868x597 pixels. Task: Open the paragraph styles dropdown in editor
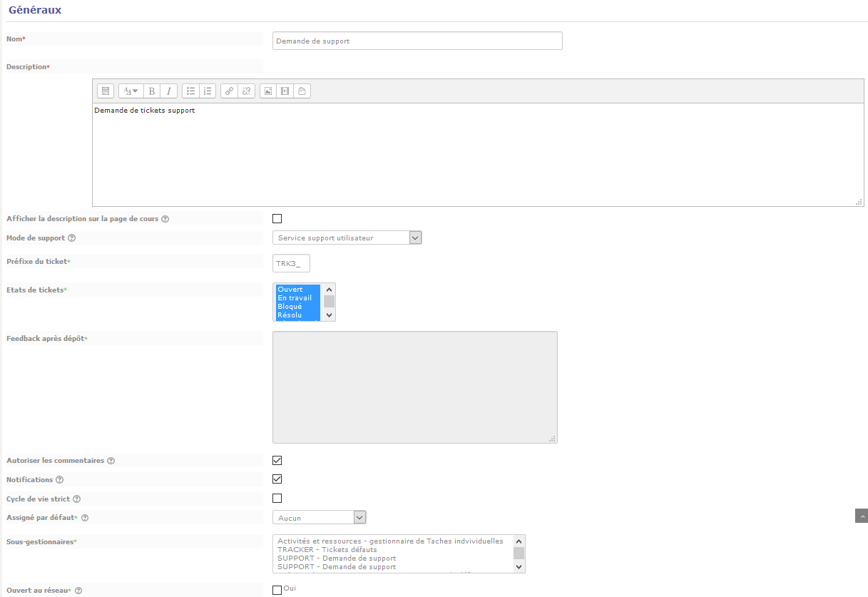coord(131,91)
